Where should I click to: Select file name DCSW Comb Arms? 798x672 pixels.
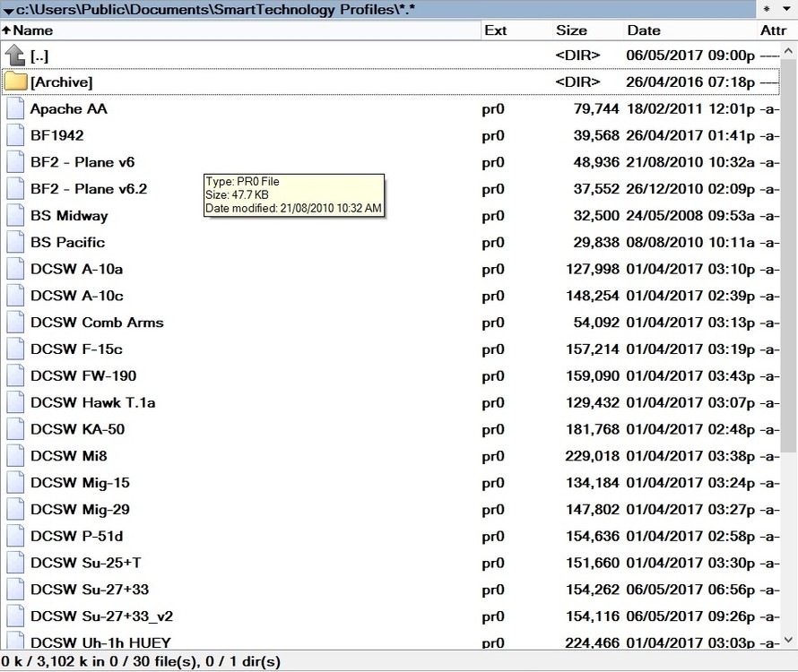coord(97,323)
